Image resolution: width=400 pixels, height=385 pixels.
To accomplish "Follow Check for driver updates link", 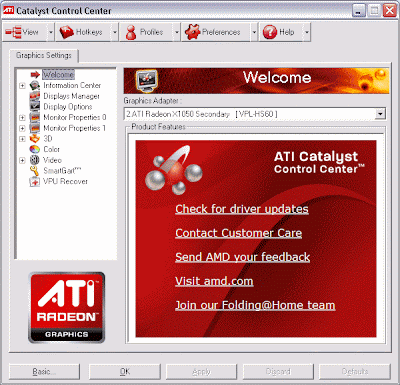I will (x=242, y=209).
